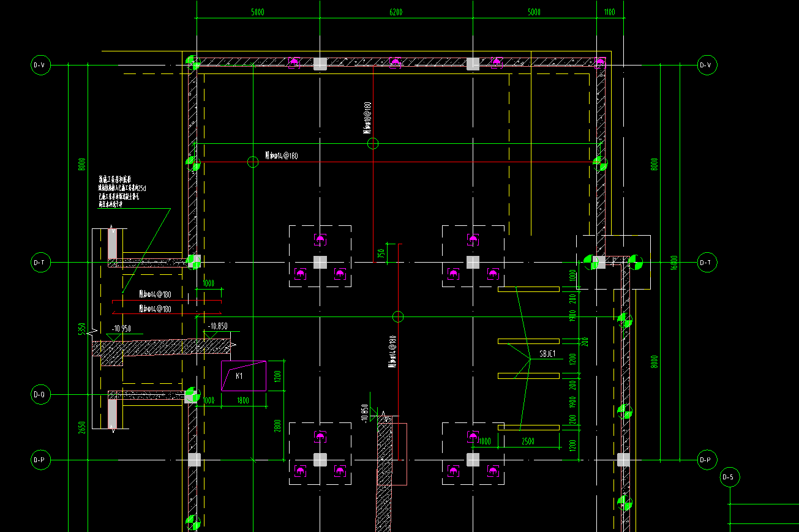Viewport: 799px width, 532px height.
Task: Click the horizontal -10.850 elevation label near K1
Action: [x=218, y=326]
